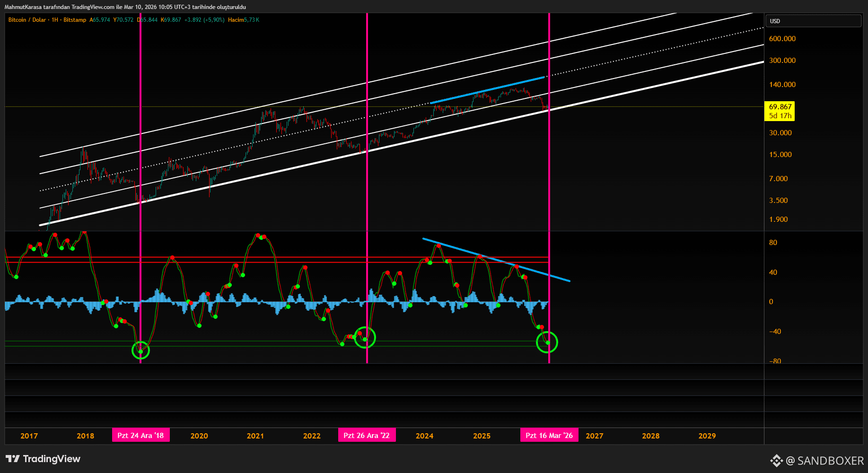Click the current price label 69.867
This screenshot has width=868, height=473.
[x=780, y=107]
